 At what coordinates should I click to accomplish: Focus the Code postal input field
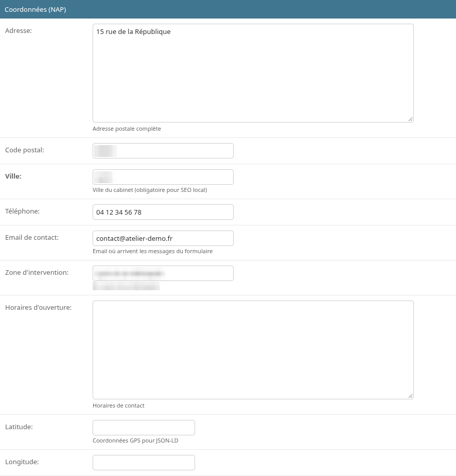(163, 151)
